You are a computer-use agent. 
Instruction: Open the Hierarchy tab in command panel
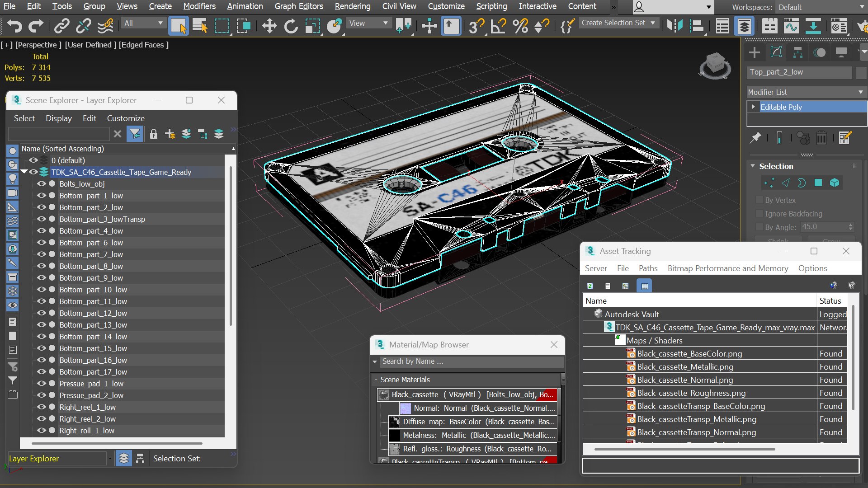pos(797,52)
